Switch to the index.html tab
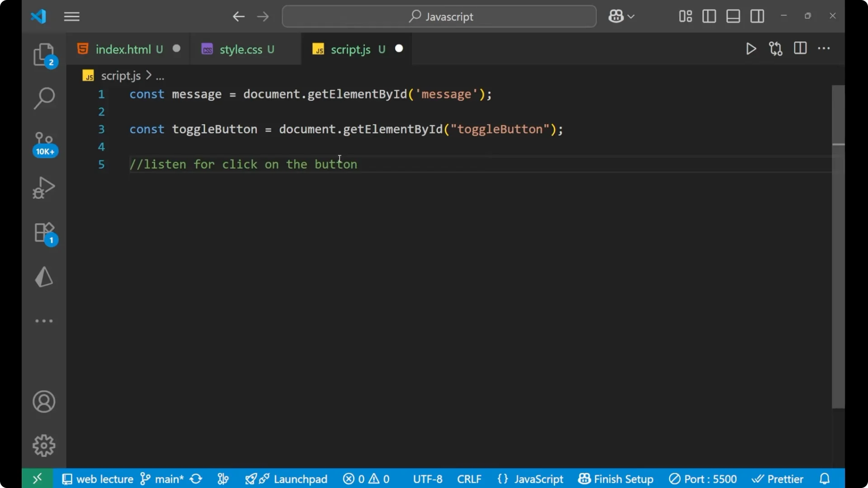868x488 pixels. 122,49
